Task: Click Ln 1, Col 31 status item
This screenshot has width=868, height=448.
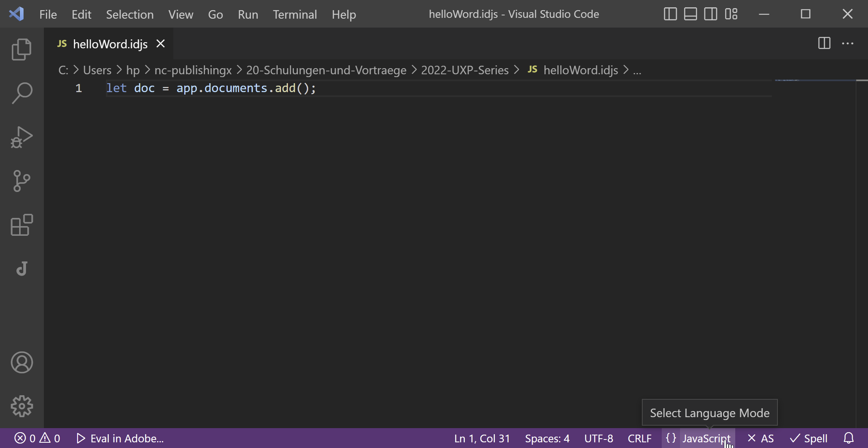Action: [x=482, y=438]
